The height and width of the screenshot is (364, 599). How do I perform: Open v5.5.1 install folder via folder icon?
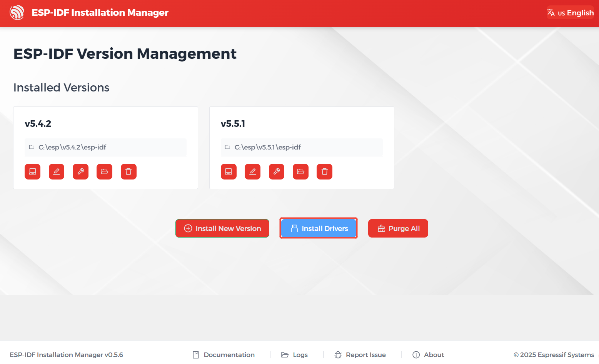coord(300,171)
